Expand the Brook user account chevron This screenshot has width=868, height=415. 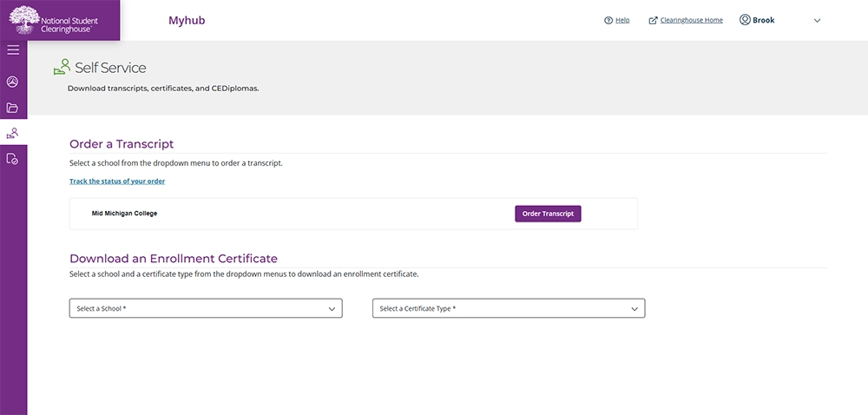coord(817,21)
